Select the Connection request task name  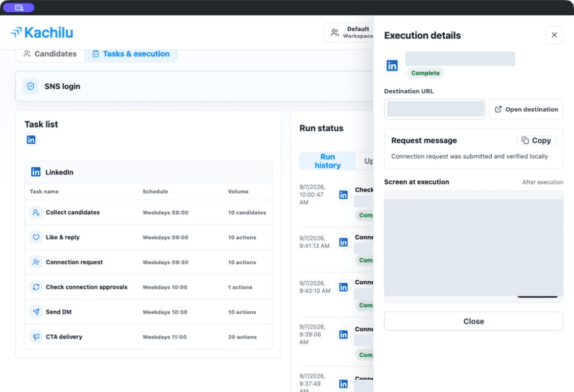[x=74, y=262]
